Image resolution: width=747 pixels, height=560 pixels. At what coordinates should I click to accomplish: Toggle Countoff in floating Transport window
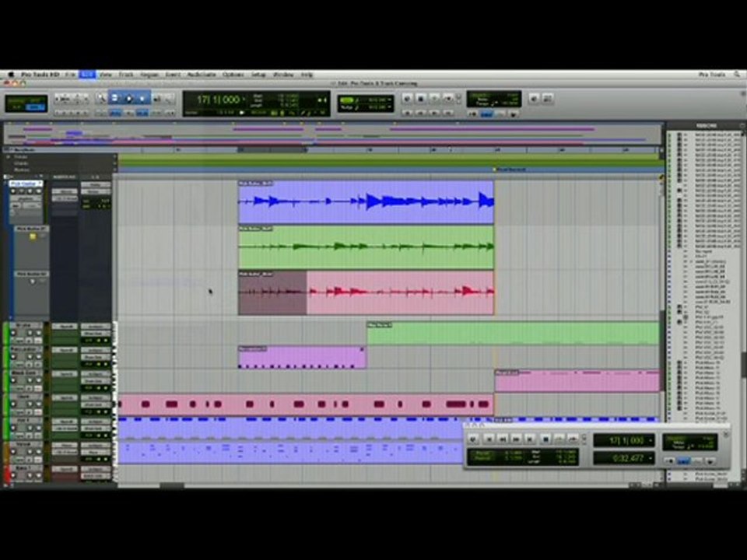coord(697,461)
